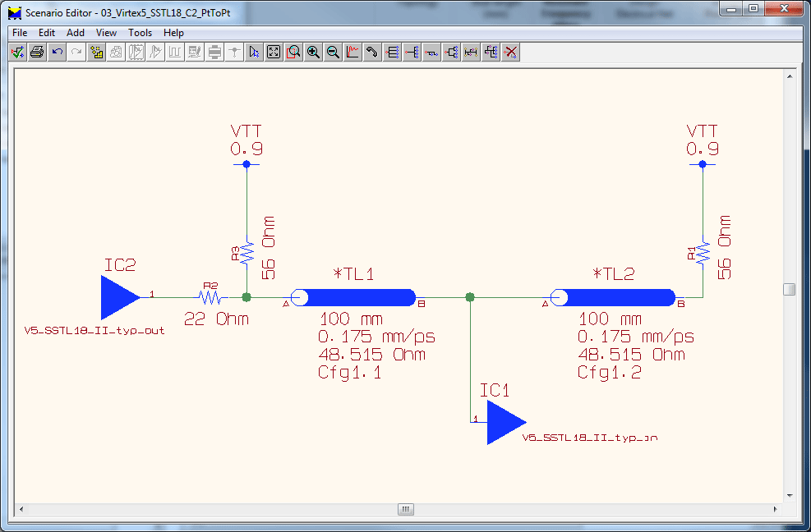Open the Add menu
The height and width of the screenshot is (532, 811).
pos(76,33)
